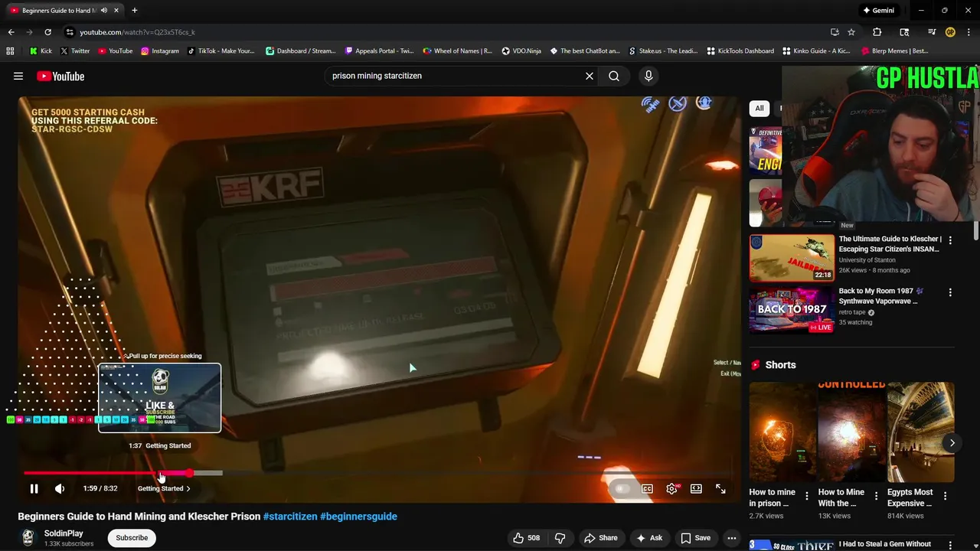Open Chrome's three-dot menu
Screen dimensions: 980x551
click(x=969, y=32)
